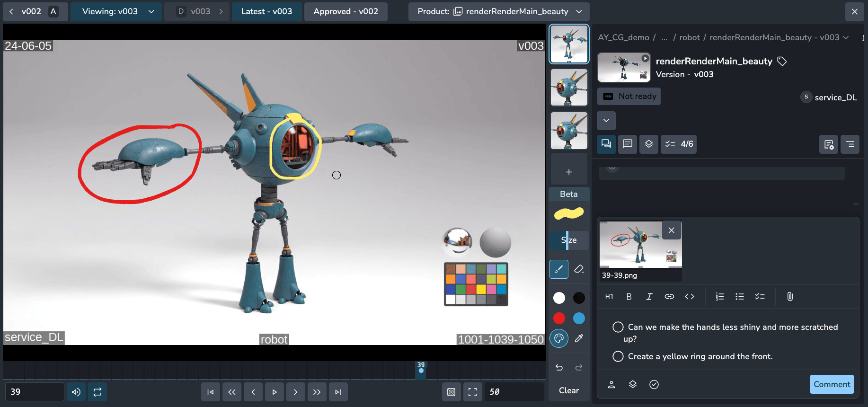868x407 pixels.
Task: Jump to 'Approved - v002' version
Action: (345, 11)
